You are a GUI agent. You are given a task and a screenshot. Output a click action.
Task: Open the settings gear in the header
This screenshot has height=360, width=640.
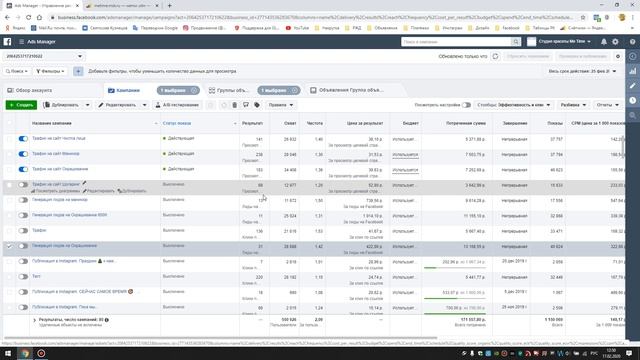[x=615, y=42]
